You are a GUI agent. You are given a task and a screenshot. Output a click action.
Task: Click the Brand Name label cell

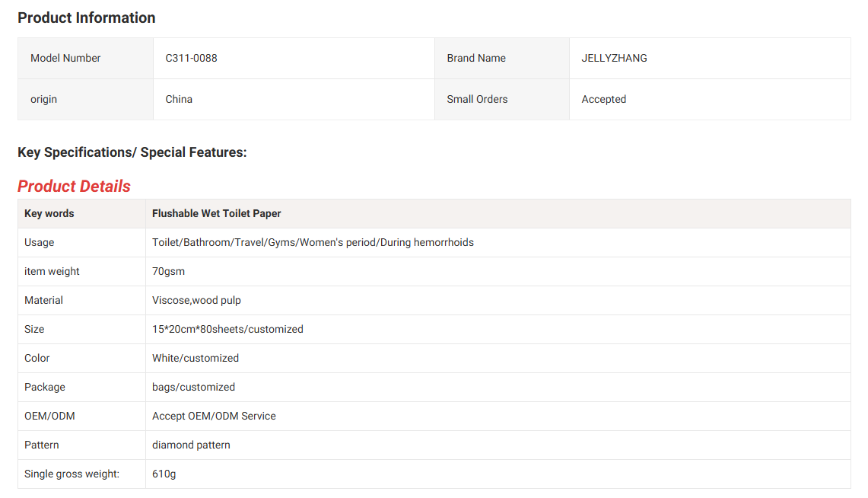click(x=476, y=58)
